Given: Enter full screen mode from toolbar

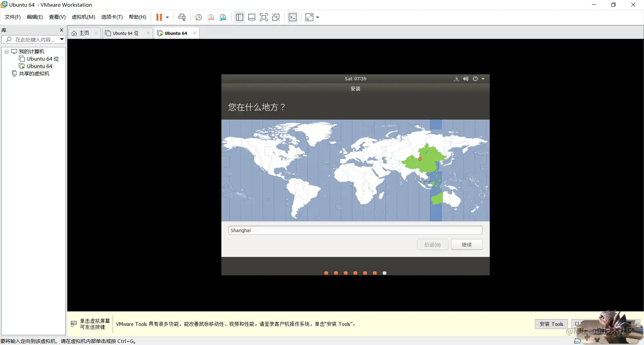Looking at the screenshot, I should (x=264, y=17).
